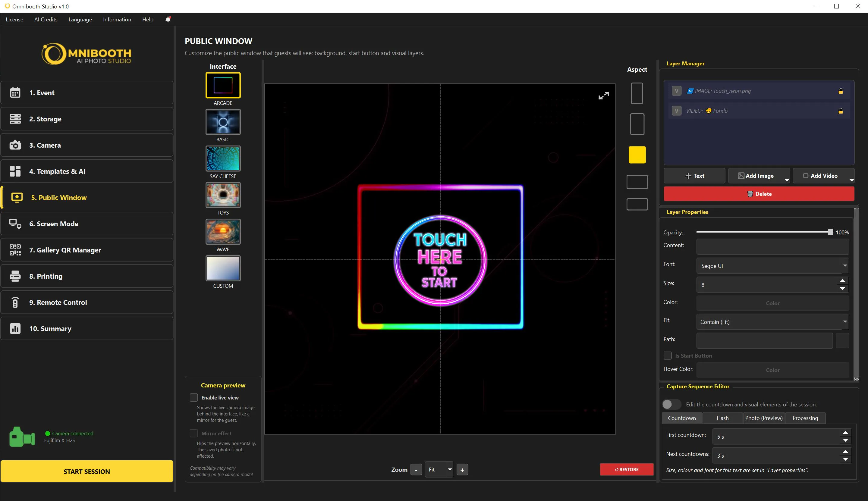
Task: Check the Is Start Button box
Action: tap(667, 355)
